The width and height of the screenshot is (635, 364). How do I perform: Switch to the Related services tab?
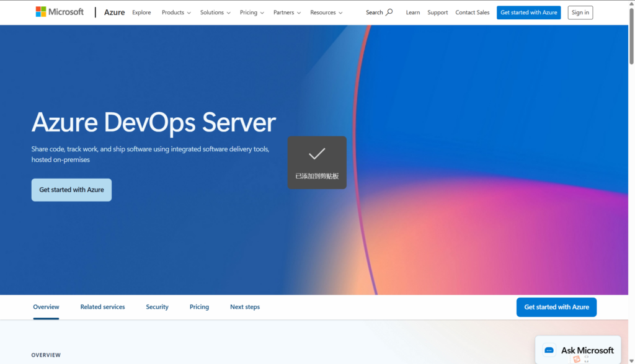[102, 307]
